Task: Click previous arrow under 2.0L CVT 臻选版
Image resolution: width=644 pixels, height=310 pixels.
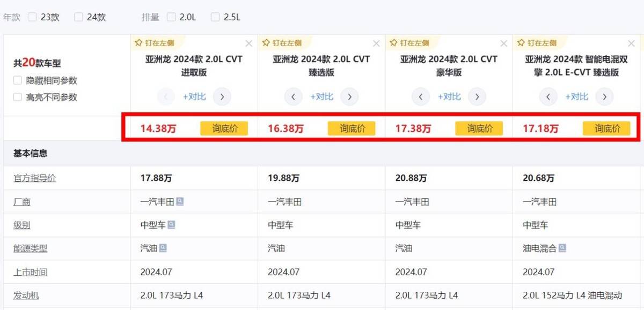Action: 293,97
